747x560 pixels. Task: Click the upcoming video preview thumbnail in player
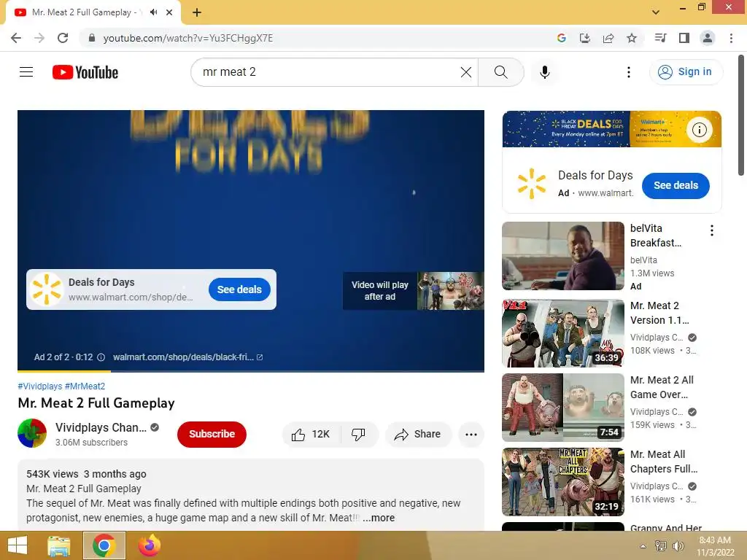coord(451,291)
